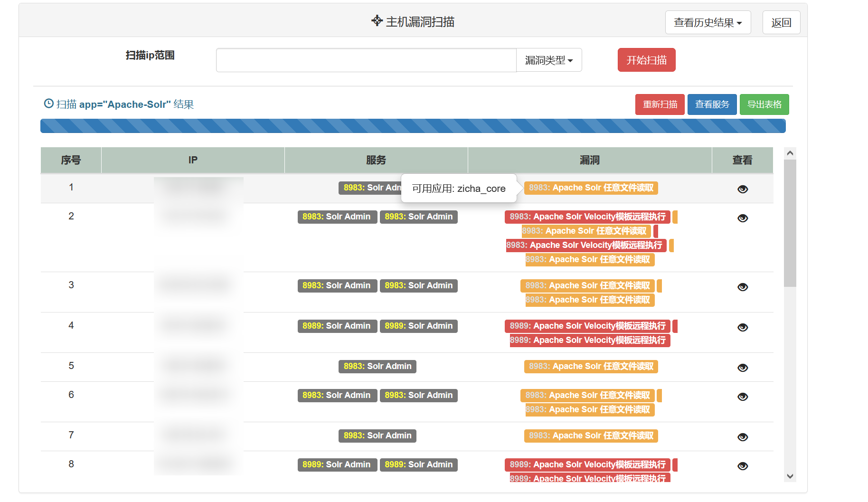The image size is (868, 502).
Task: Focus the 扫描ip范围 input field
Action: pyautogui.click(x=366, y=60)
